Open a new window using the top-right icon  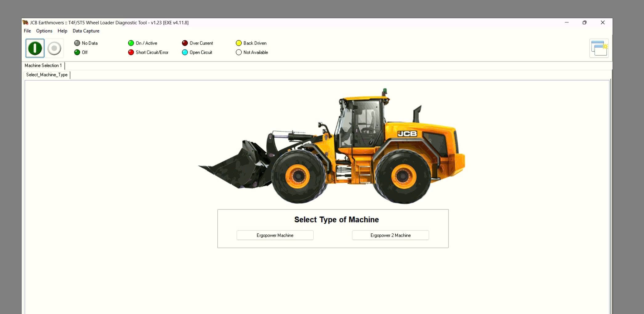(x=598, y=48)
